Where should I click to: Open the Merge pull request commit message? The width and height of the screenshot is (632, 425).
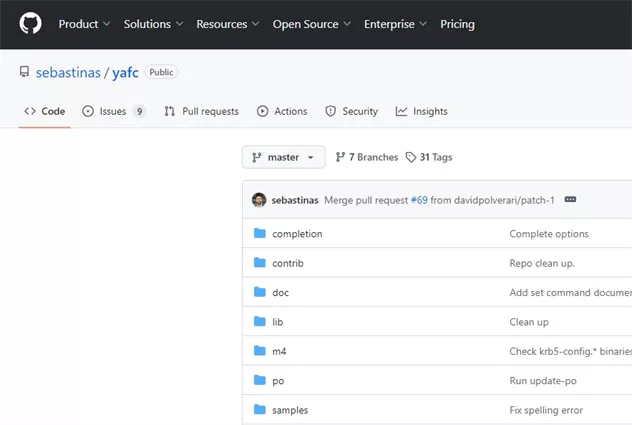point(439,200)
